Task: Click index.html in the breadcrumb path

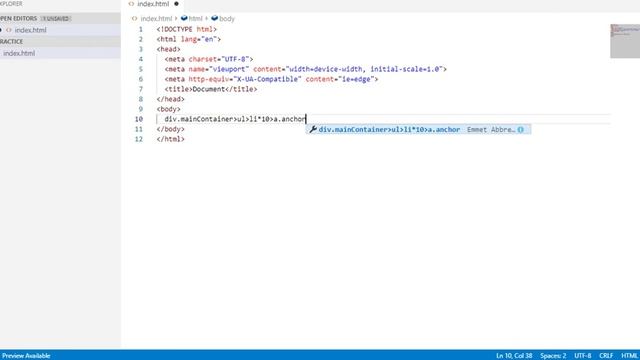Action: coord(156,19)
